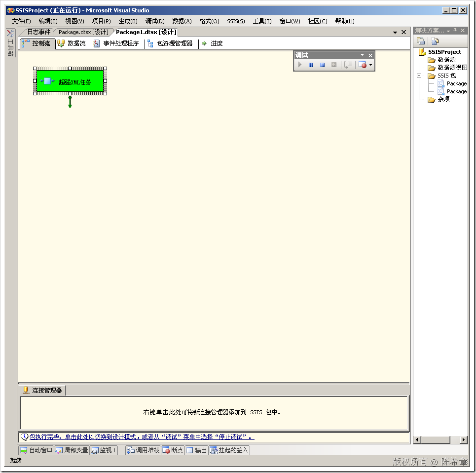Open the 格式(O) menu
The width and height of the screenshot is (476, 473).
click(209, 21)
